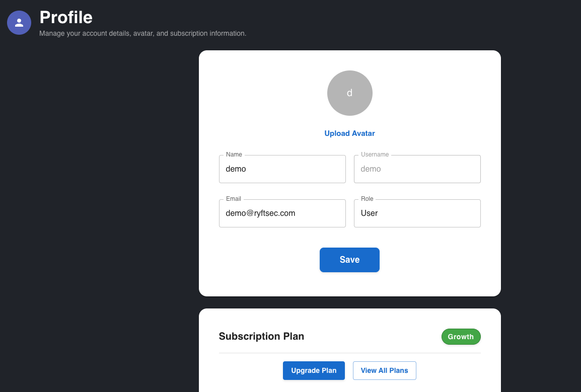Click the Upgrade Plan button

click(314, 370)
